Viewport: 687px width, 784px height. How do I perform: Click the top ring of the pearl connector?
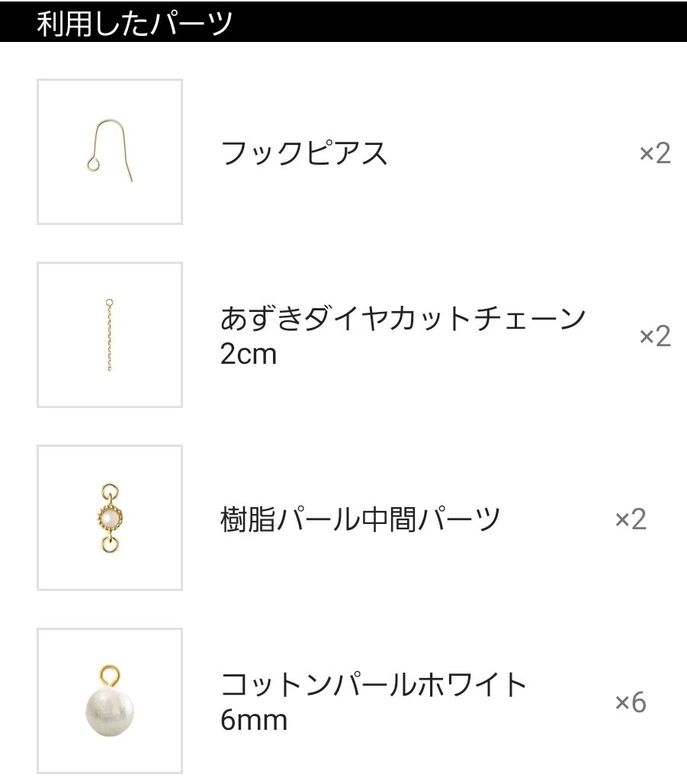point(110,491)
